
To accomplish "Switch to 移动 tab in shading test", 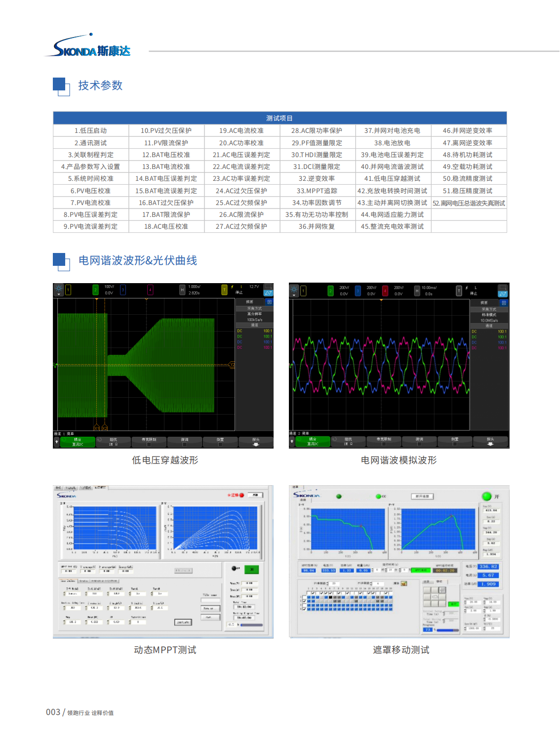I will [x=439, y=582].
